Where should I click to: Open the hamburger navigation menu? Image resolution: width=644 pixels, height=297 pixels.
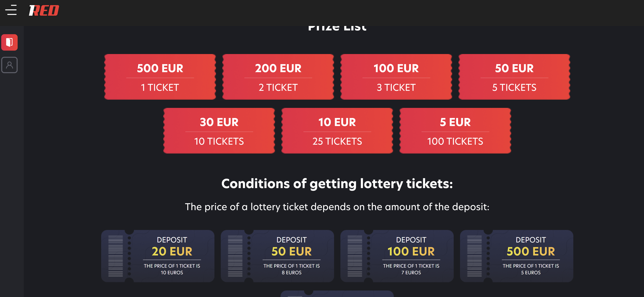click(11, 10)
